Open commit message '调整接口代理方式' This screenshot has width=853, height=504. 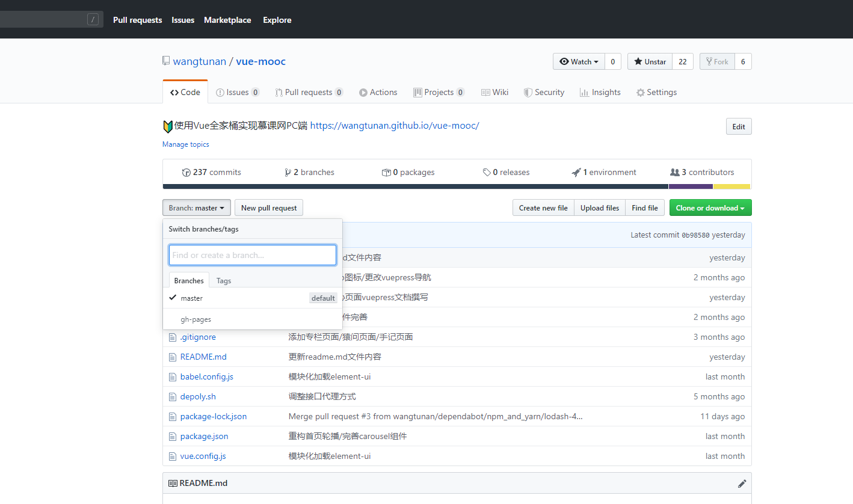322,397
